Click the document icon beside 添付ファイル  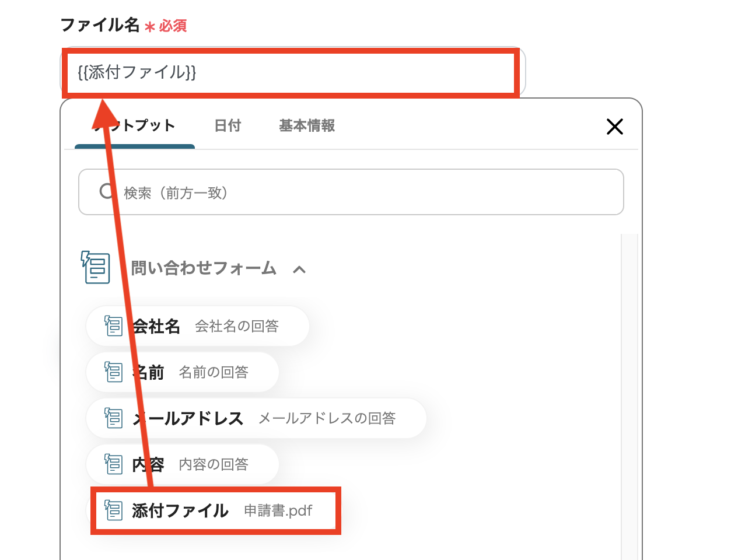tap(113, 510)
